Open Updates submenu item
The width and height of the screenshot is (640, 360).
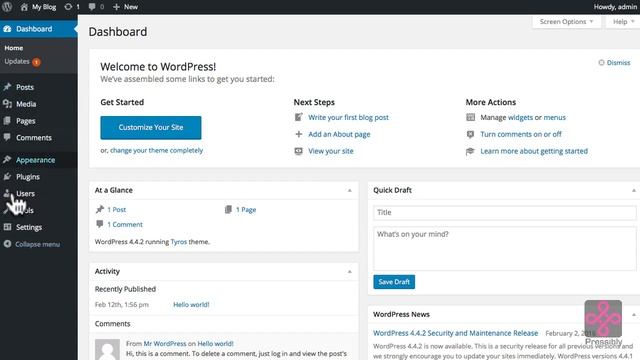(x=22, y=62)
